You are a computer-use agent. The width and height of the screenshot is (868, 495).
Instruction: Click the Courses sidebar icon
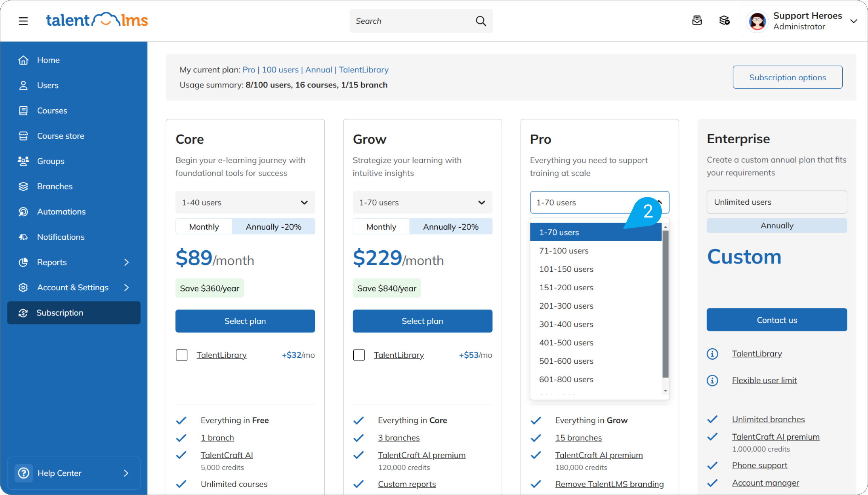pos(23,110)
